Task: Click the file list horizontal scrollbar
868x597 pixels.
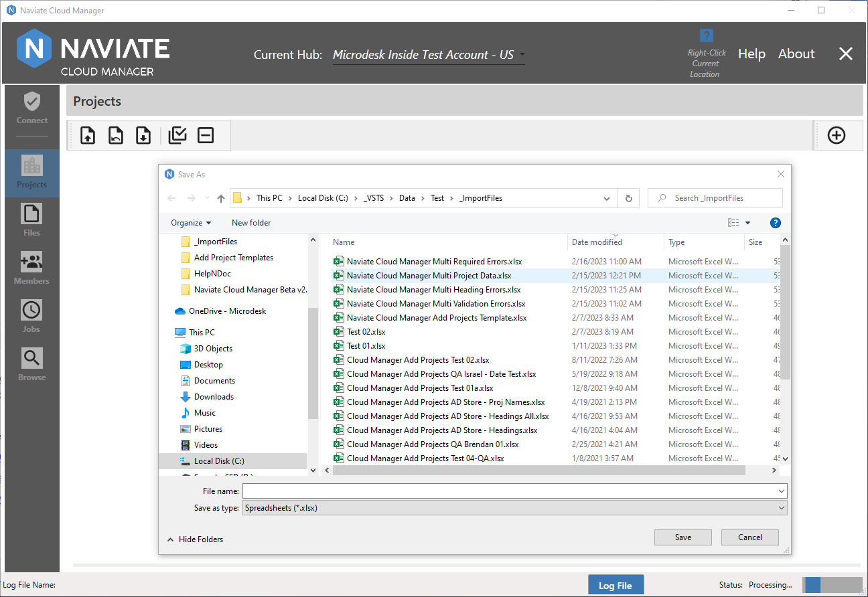Action: (539, 471)
